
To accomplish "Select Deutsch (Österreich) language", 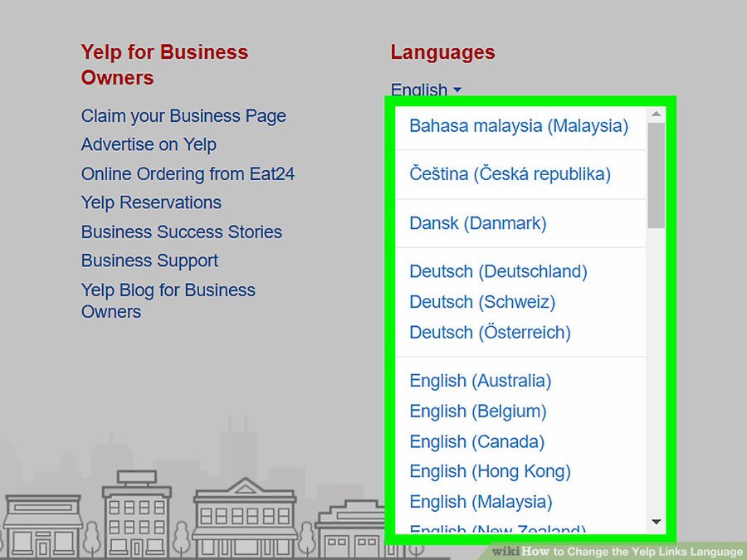I will tap(491, 333).
